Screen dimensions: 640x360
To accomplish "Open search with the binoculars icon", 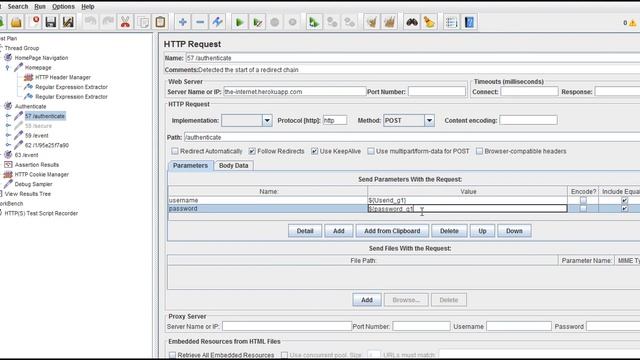I will coord(412,22).
